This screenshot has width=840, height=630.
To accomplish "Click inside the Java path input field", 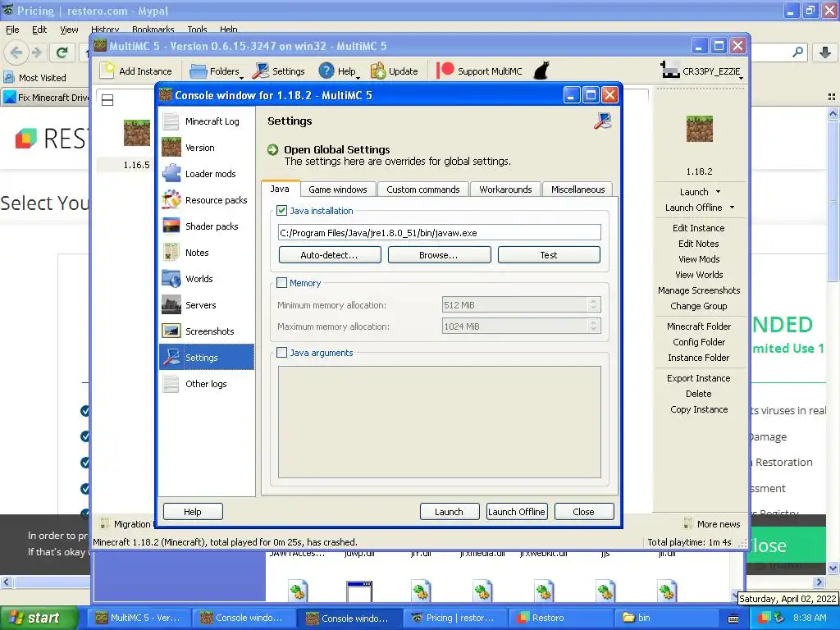I will coord(440,232).
